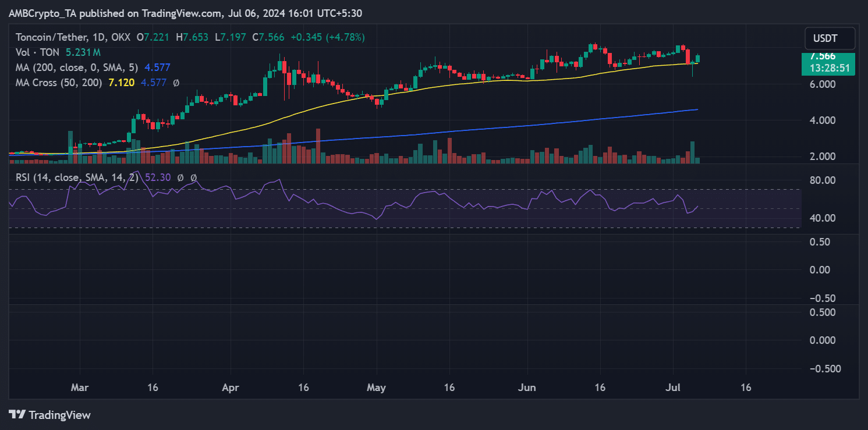Click the May label on time axis
This screenshot has width=868, height=430.
coord(377,388)
